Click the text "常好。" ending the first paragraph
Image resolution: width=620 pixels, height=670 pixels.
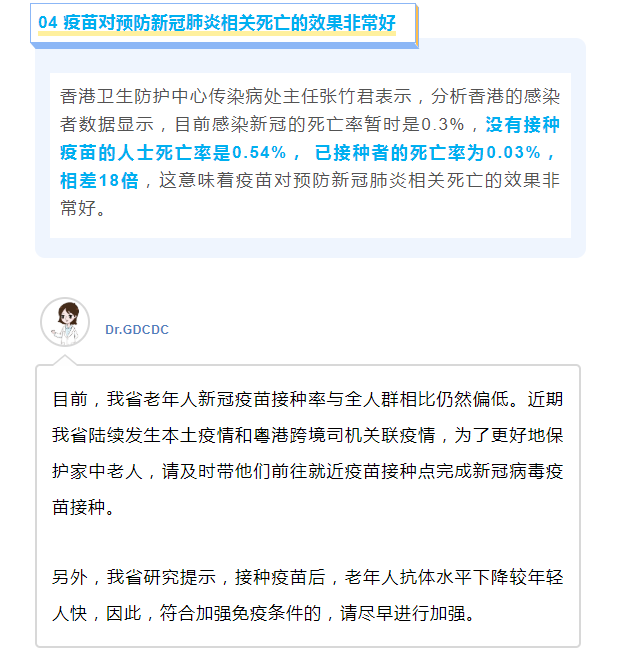tap(83, 209)
